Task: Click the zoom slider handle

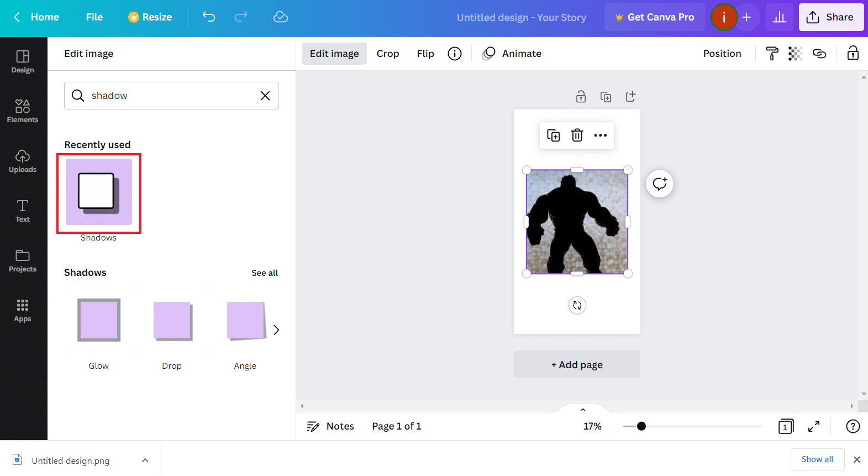Action: click(641, 426)
